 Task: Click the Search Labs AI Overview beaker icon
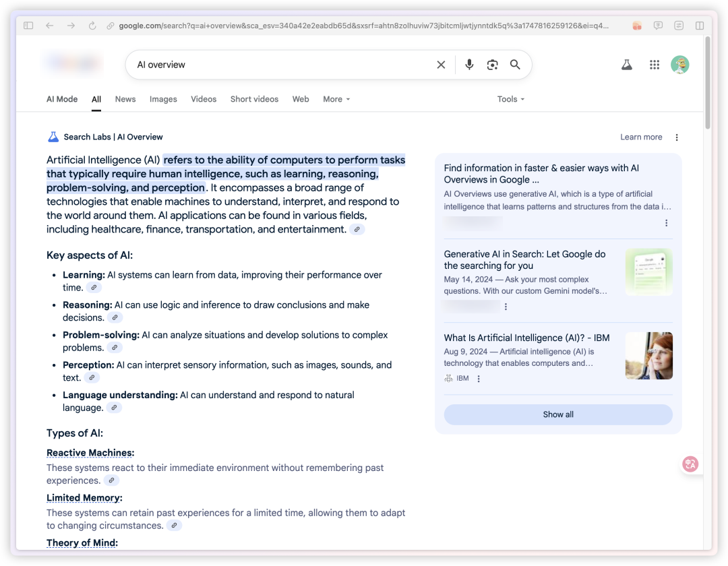click(x=53, y=136)
